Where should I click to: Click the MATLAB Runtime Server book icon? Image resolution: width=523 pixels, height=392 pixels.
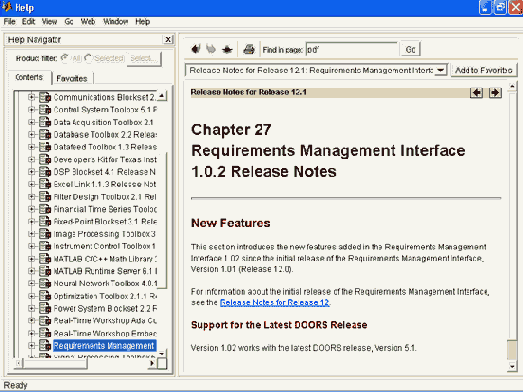pos(45,271)
